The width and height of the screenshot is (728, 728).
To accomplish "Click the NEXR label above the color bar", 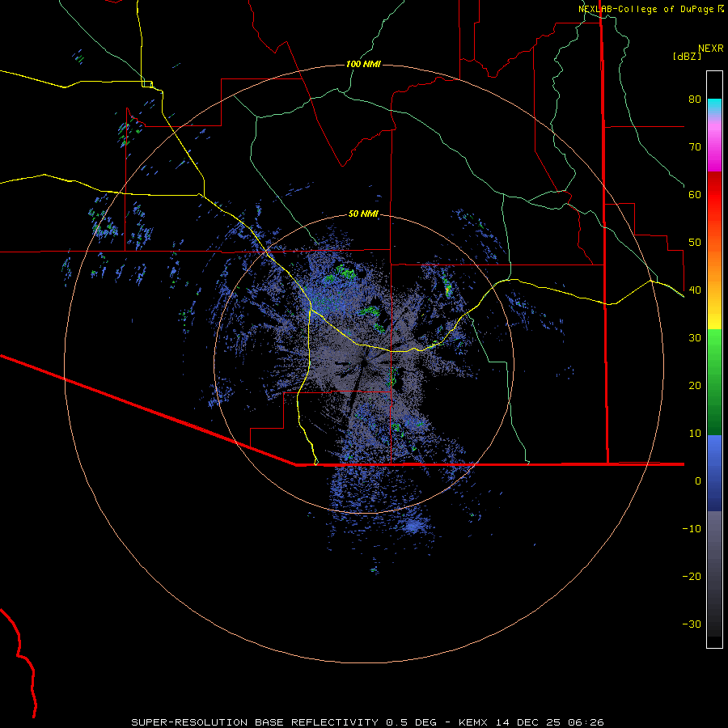I will pyautogui.click(x=710, y=49).
